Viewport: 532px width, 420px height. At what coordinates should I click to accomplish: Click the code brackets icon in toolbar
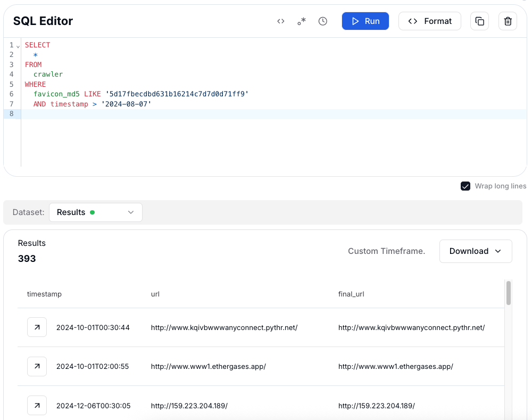point(280,21)
